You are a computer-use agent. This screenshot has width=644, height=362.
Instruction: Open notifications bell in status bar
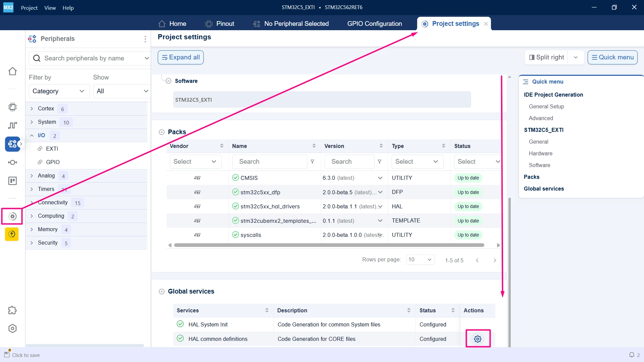632,355
